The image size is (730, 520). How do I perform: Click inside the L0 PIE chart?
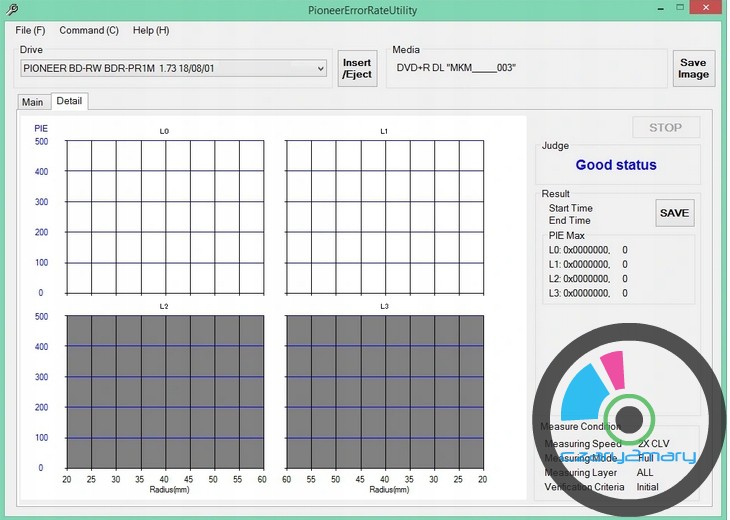click(x=165, y=217)
